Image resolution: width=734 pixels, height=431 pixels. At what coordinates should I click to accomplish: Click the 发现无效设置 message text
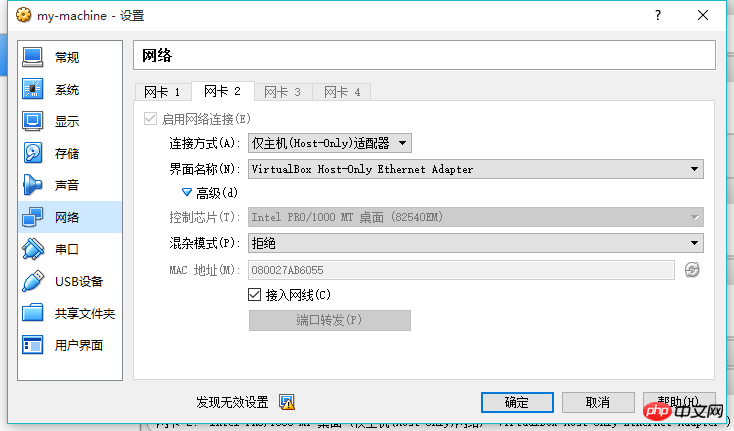[232, 402]
